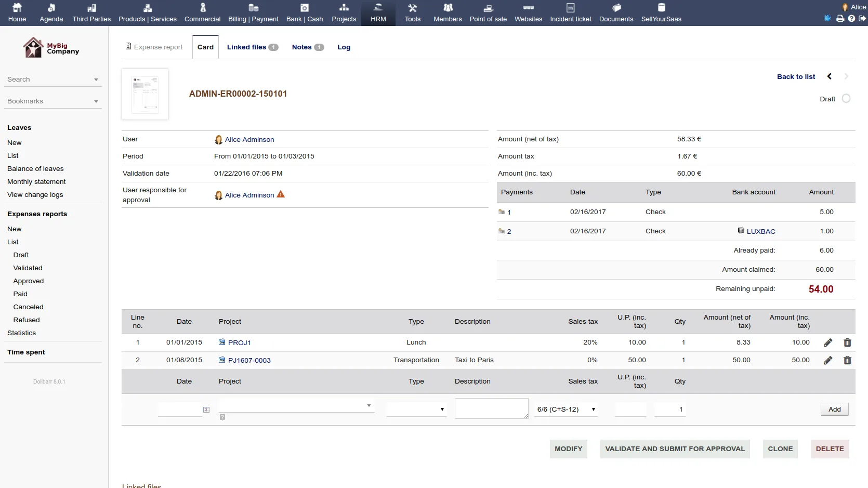Click the blue globe icon in top bar

pos(827,18)
